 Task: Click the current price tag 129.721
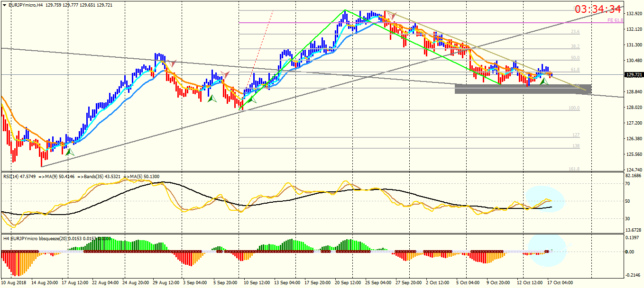pyautogui.click(x=635, y=75)
